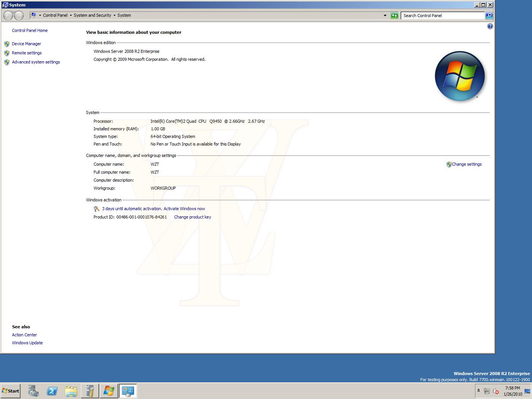Maximize the System window
The image size is (532, 399).
(483, 5)
